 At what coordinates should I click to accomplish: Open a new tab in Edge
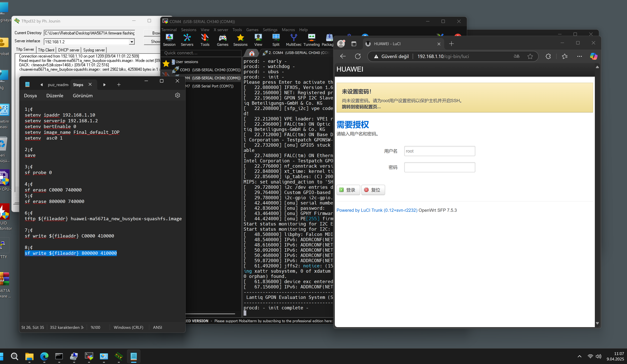(451, 44)
